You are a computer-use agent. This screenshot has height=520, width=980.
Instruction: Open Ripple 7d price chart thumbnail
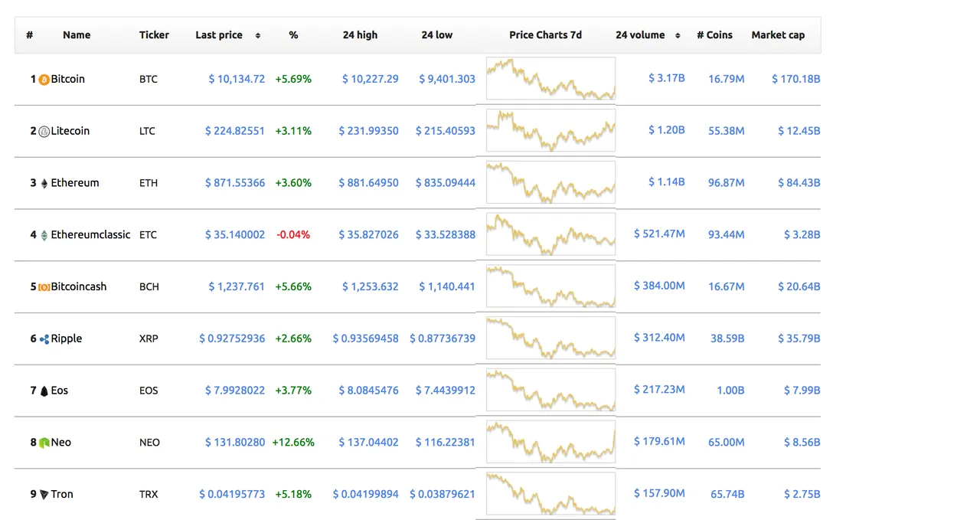(550, 338)
